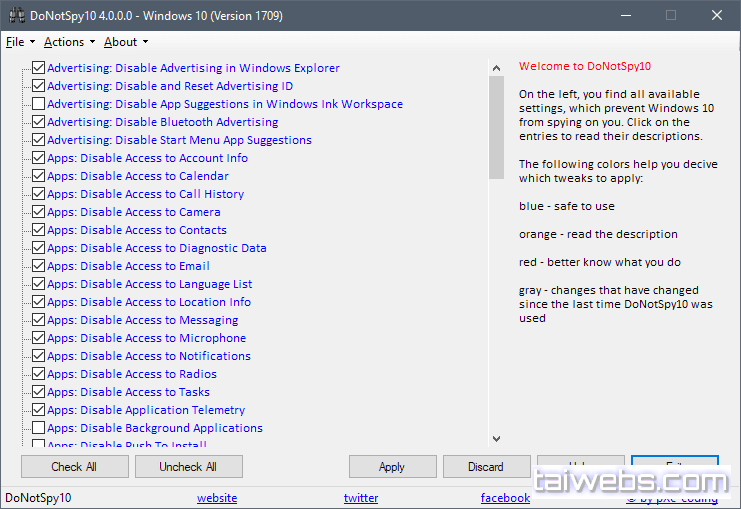Select Apps: Disable Application Telemetry entry
Screen dimensions: 741x509
(x=146, y=410)
